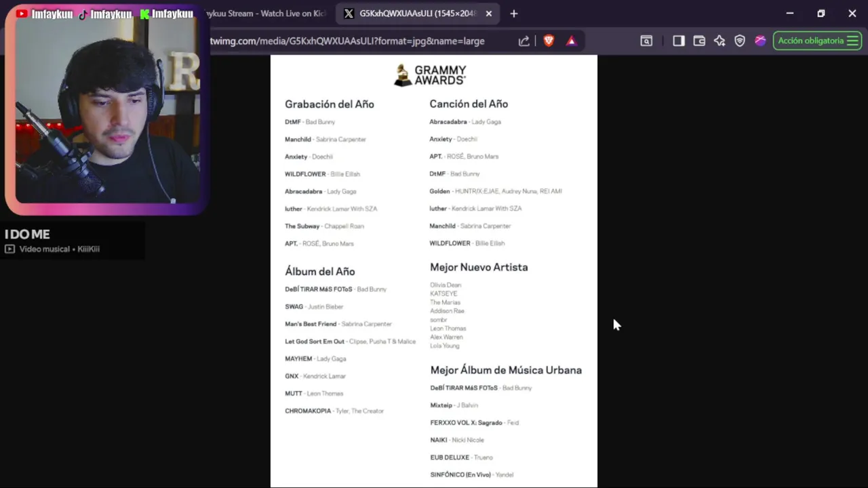Click the X logo on the active tab

[349, 14]
